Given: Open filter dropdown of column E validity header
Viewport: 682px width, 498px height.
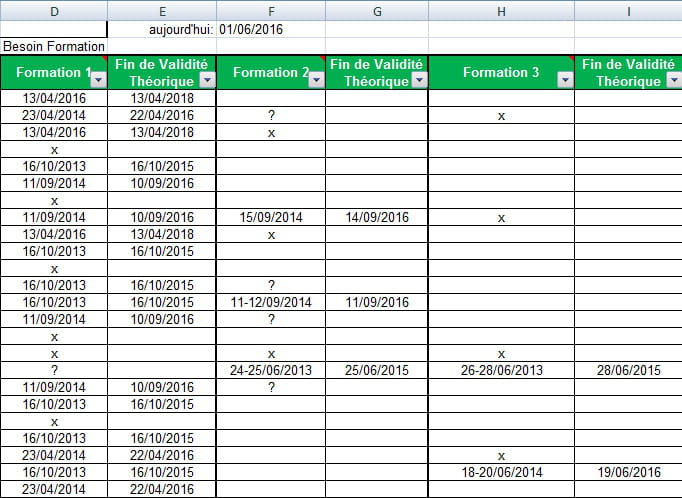Looking at the screenshot, I should coord(207,80).
